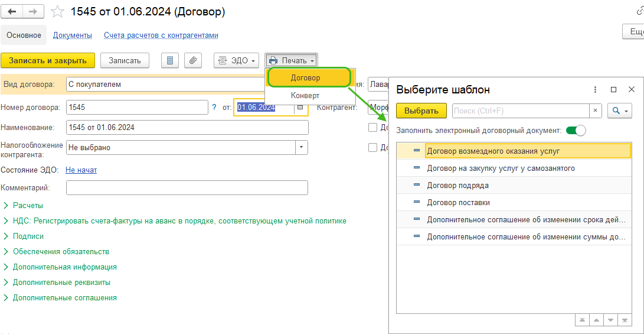The height and width of the screenshot is (334, 644).
Task: Click the back navigation arrow
Action: point(12,12)
